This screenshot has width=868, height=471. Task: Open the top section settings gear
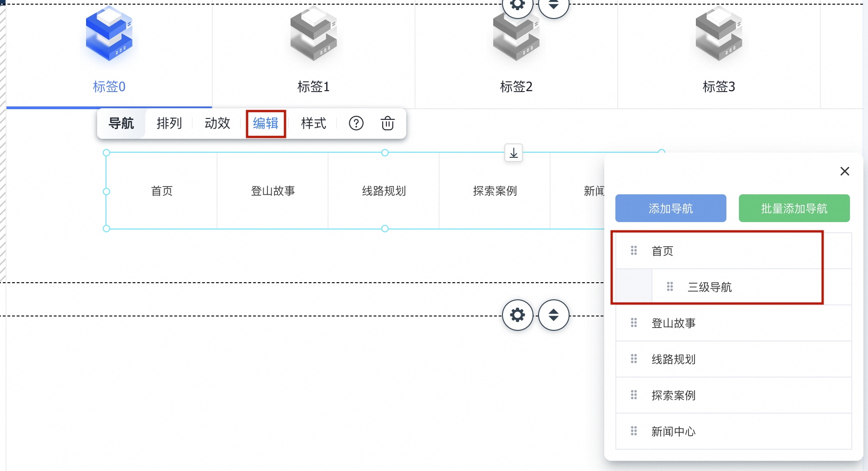(518, 6)
